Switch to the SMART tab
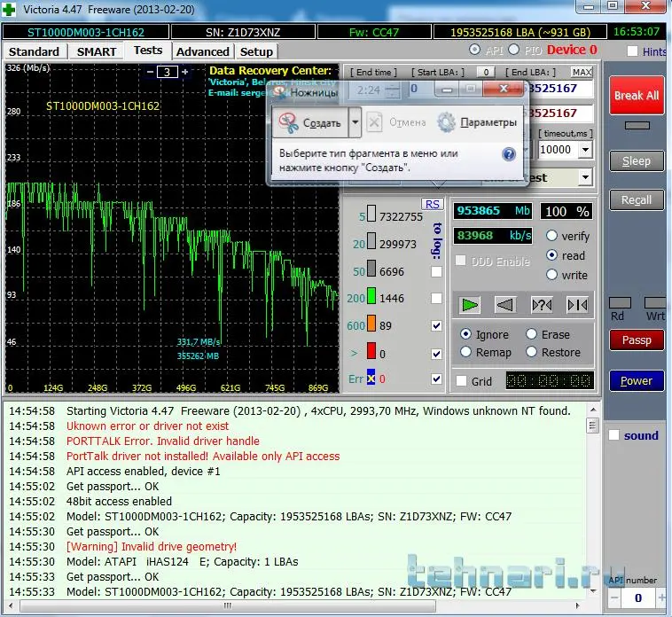 point(97,51)
